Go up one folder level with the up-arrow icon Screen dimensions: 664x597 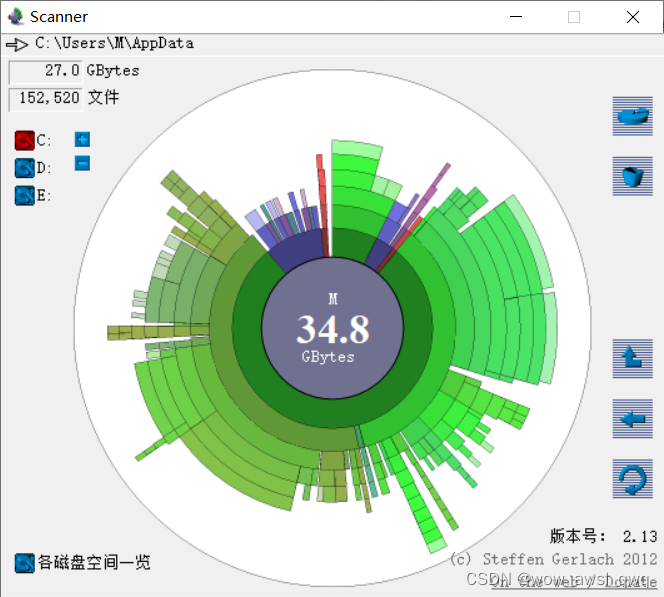point(632,359)
